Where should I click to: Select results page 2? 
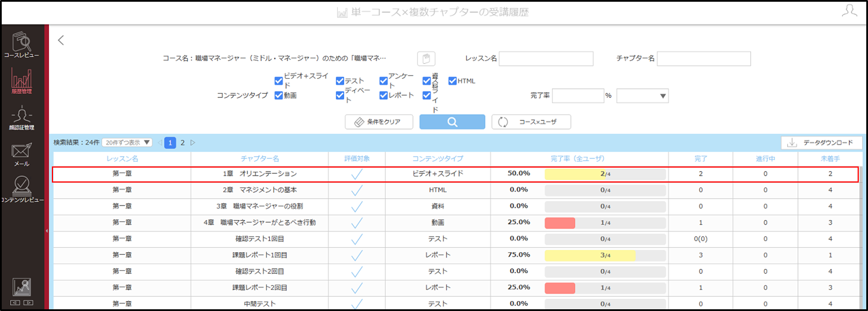tap(182, 143)
